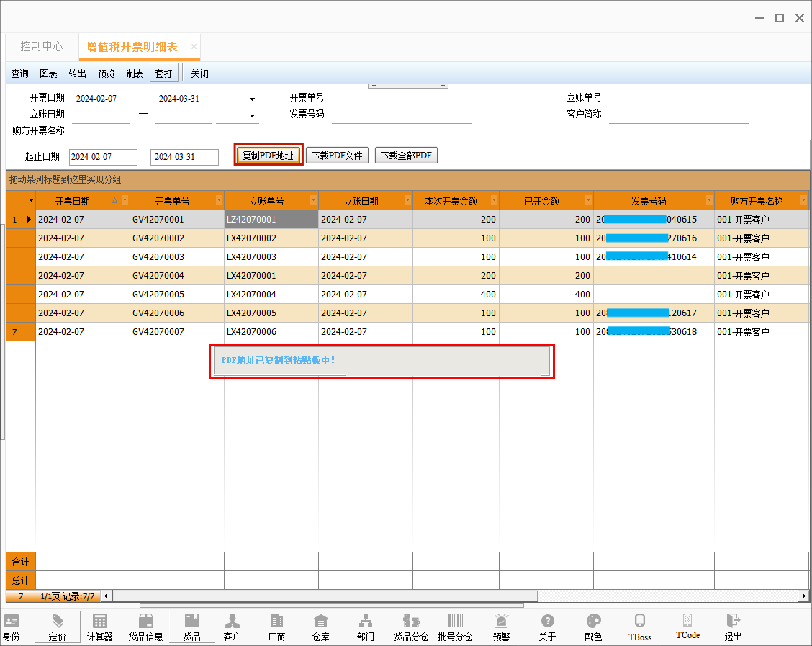Screen dimensions: 812x646
Task: Open grid corner selector dropdown
Action: pos(31,200)
